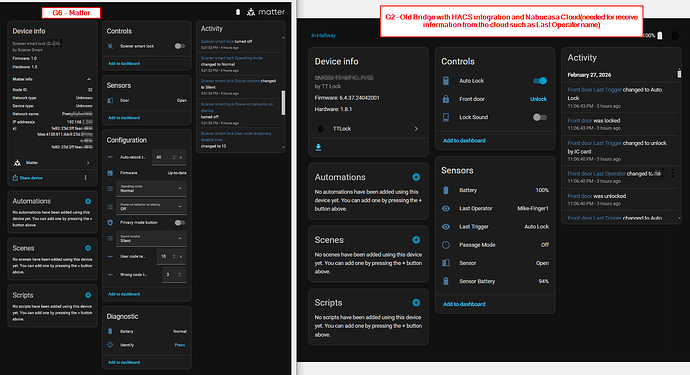The image size is (690, 375).
Task: Open the three-dot menu next to Share device
Action: 85,178
